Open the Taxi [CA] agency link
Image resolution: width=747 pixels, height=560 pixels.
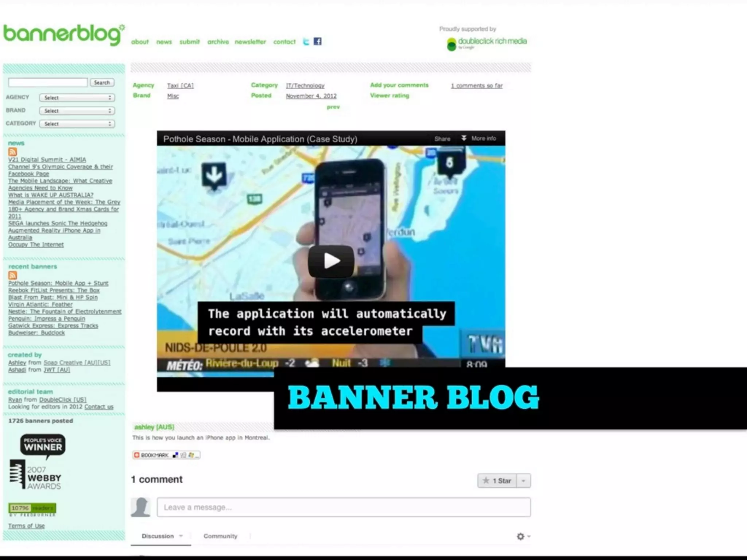[x=180, y=86]
